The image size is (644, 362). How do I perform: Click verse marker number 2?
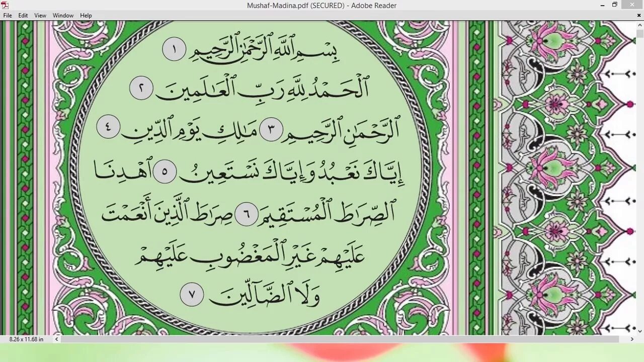(x=141, y=88)
